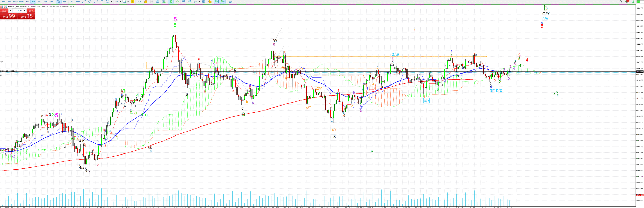Select the crosshair cursor tool
This screenshot has height=208, width=644.
[65, 2]
